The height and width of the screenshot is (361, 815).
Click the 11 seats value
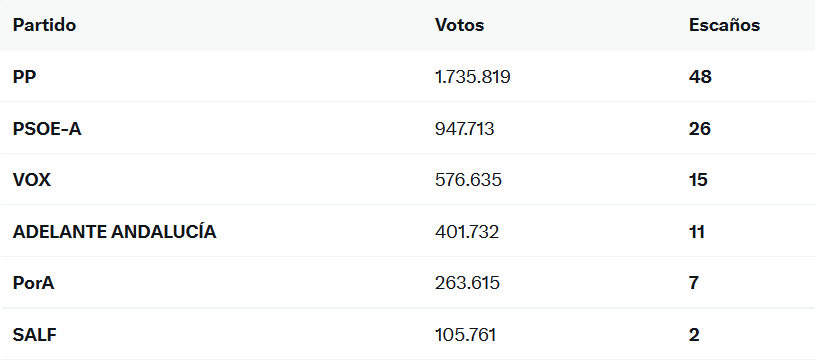[696, 231]
